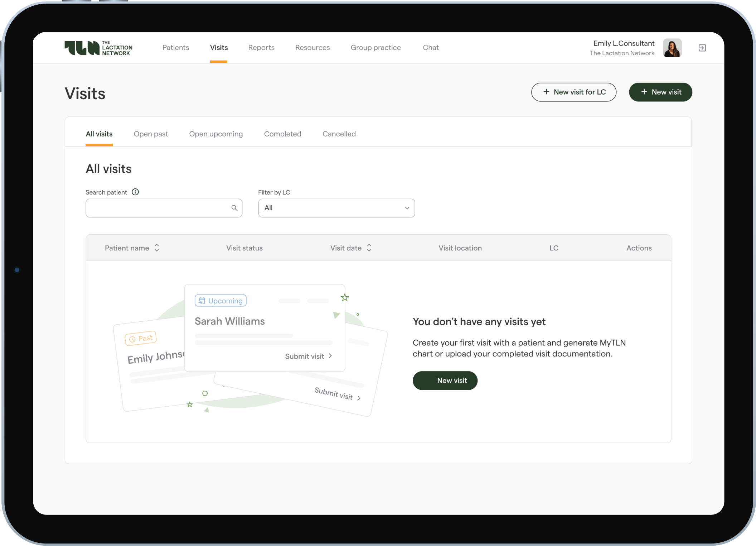756x546 pixels.
Task: Show the Completed visits tab
Action: (282, 134)
